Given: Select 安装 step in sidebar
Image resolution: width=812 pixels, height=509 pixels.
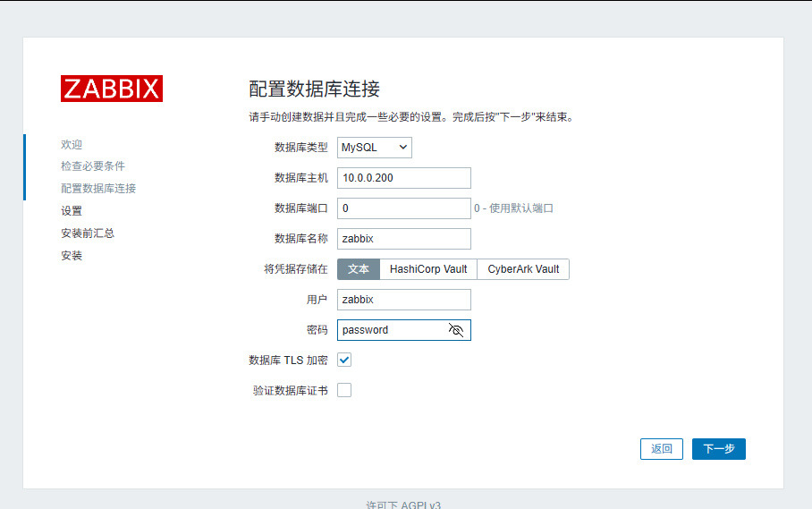Looking at the screenshot, I should coord(72,255).
